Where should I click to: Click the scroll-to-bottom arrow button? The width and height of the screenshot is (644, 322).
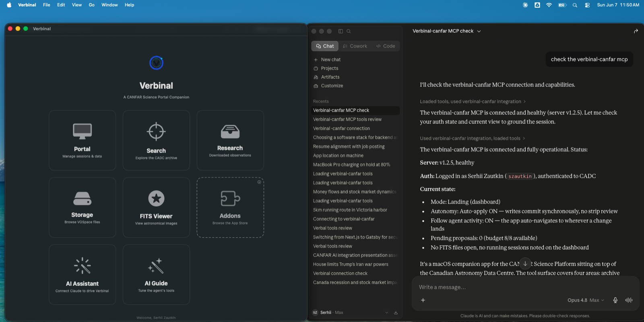[x=525, y=264]
